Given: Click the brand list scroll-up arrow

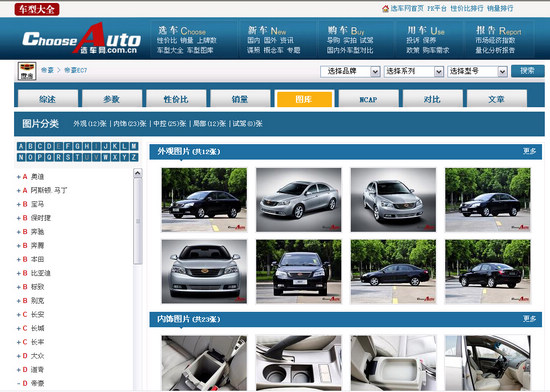Looking at the screenshot, I should point(138,173).
